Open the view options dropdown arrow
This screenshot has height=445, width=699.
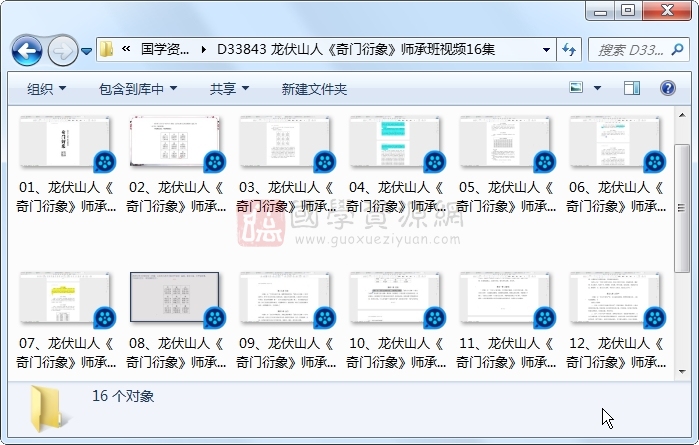coord(597,88)
